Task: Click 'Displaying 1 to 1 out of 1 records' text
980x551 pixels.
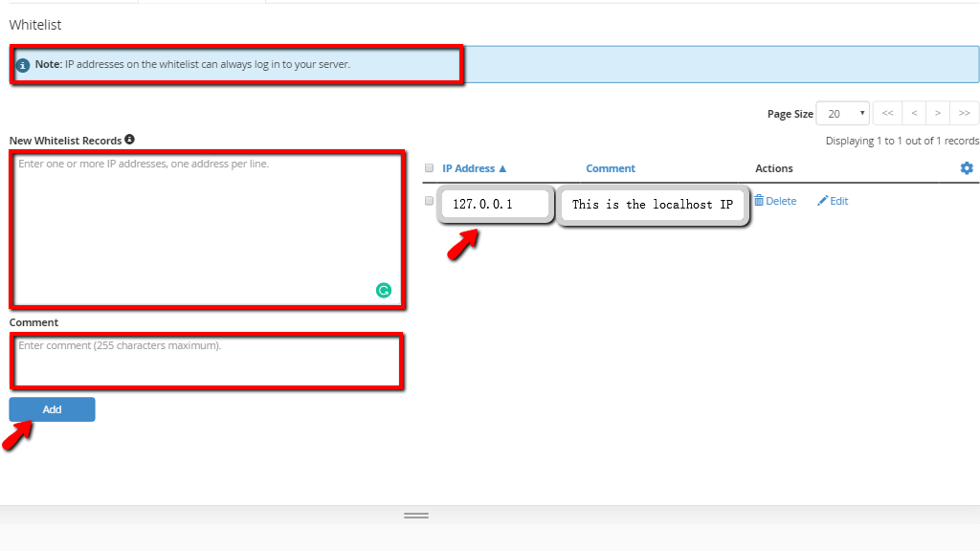Action: tap(902, 141)
